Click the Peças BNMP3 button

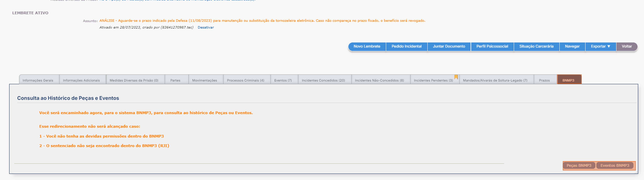pos(579,166)
